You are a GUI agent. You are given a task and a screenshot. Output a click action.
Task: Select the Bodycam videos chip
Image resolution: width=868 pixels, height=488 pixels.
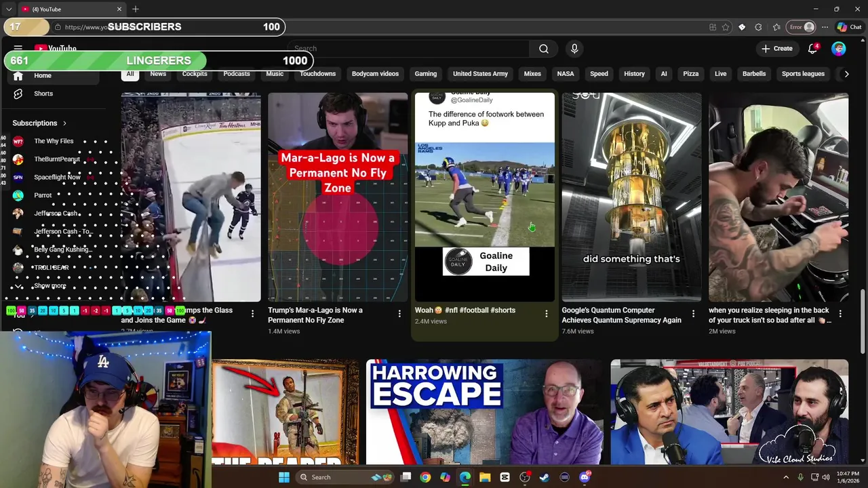pos(375,74)
